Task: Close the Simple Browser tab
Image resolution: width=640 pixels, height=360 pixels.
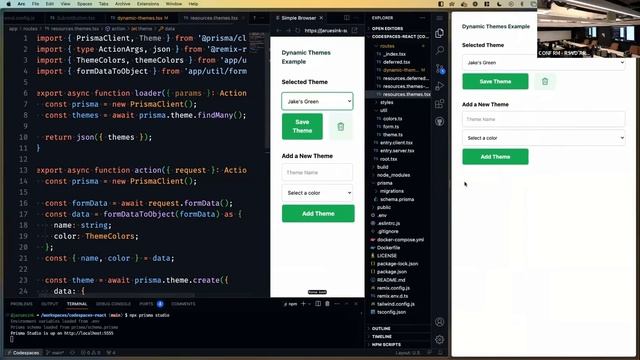Action: [321, 18]
